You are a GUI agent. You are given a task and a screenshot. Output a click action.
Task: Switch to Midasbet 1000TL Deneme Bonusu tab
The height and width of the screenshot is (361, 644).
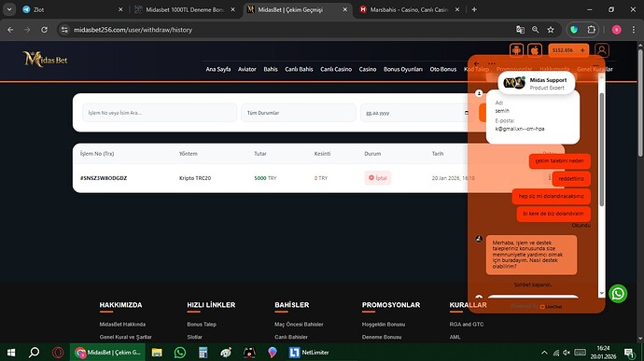pyautogui.click(x=184, y=9)
